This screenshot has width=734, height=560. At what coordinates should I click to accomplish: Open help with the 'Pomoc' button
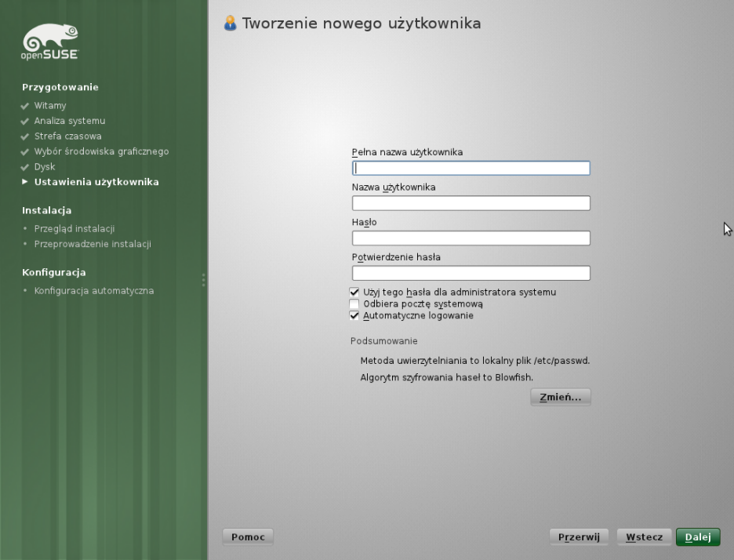(x=249, y=536)
